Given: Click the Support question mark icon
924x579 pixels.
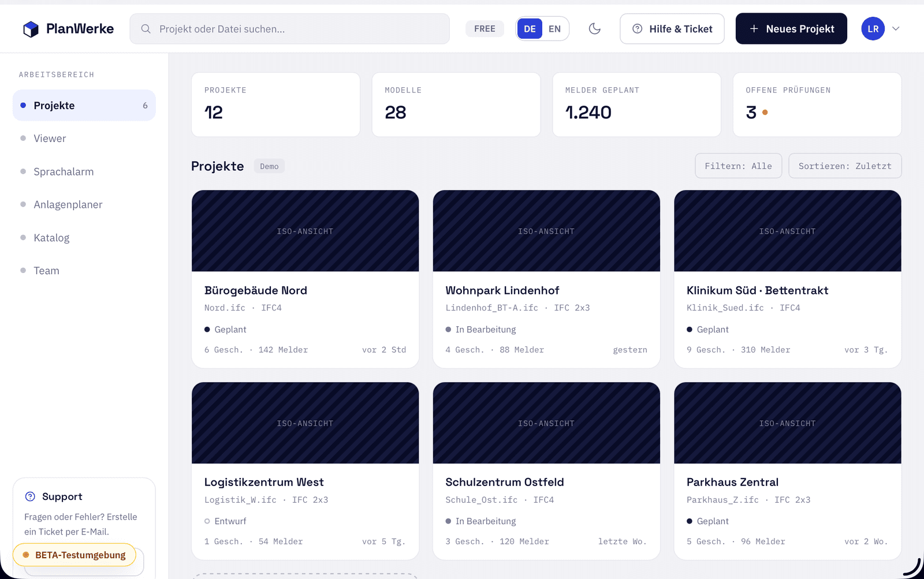Looking at the screenshot, I should click(30, 496).
